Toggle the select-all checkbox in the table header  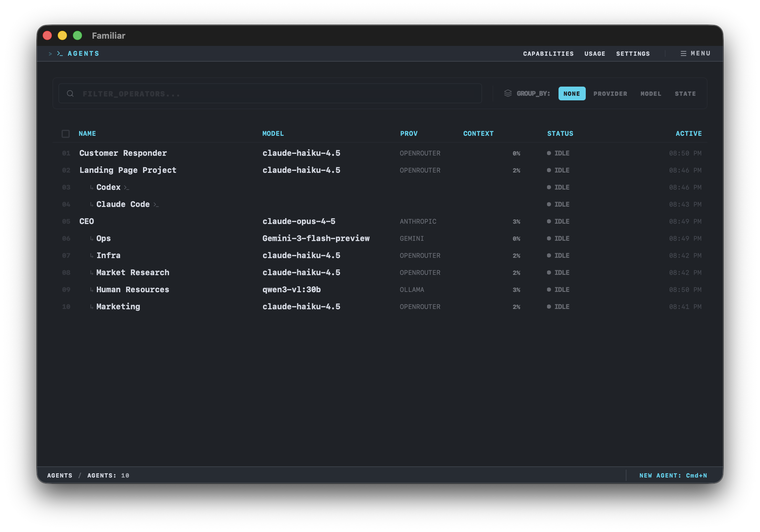click(x=66, y=134)
